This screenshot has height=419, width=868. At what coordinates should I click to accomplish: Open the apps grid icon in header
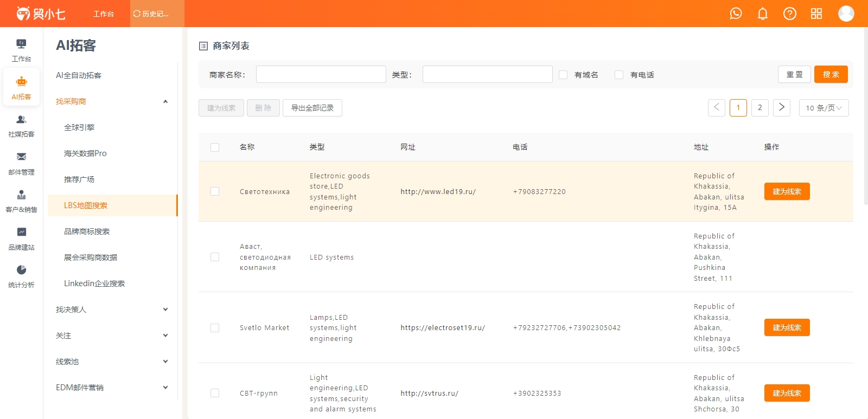816,14
